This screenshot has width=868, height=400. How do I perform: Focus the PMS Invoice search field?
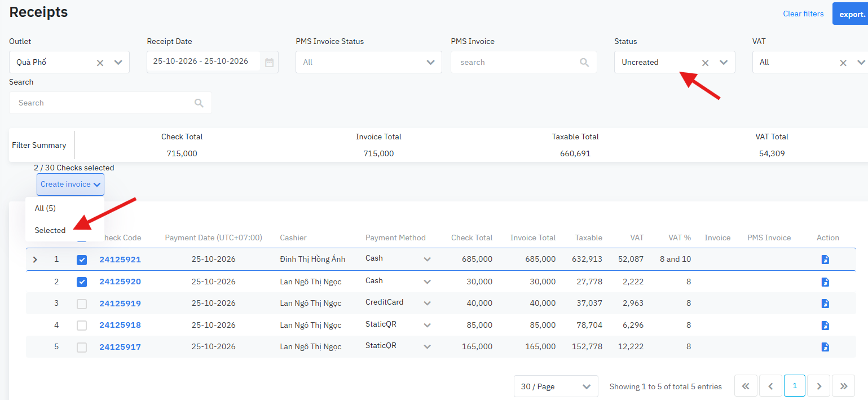pyautogui.click(x=523, y=62)
